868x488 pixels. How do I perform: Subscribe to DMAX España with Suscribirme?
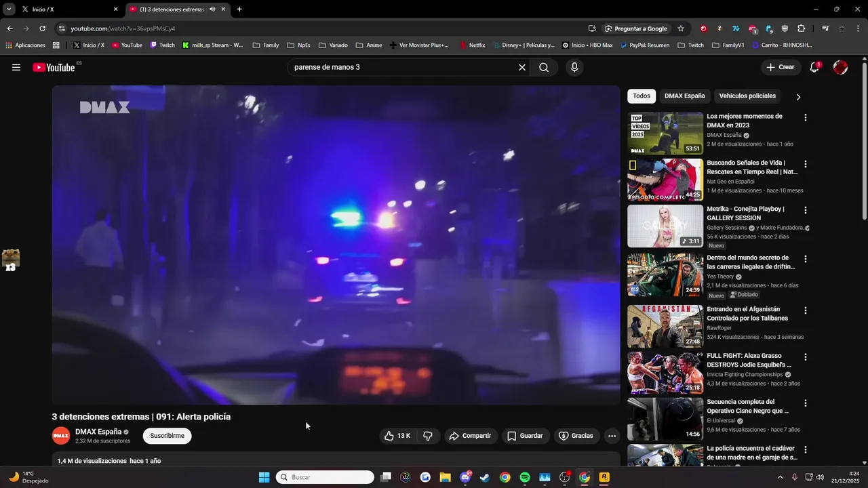point(167,436)
